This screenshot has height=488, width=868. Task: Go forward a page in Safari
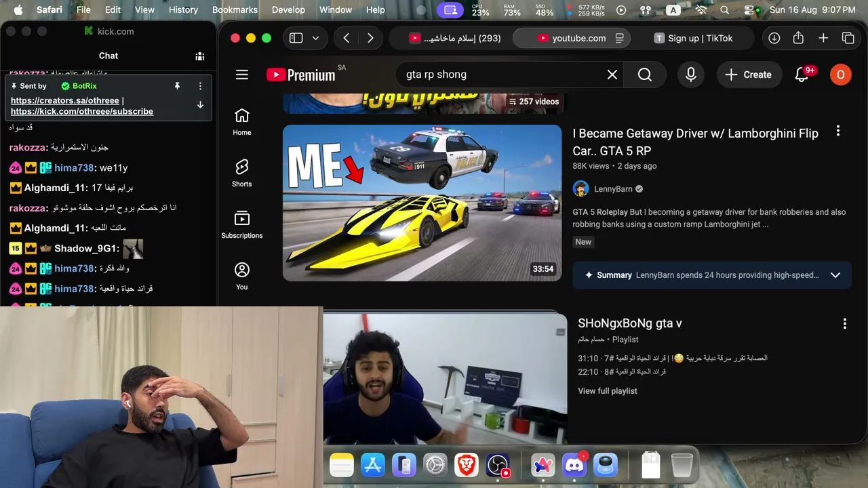click(370, 38)
